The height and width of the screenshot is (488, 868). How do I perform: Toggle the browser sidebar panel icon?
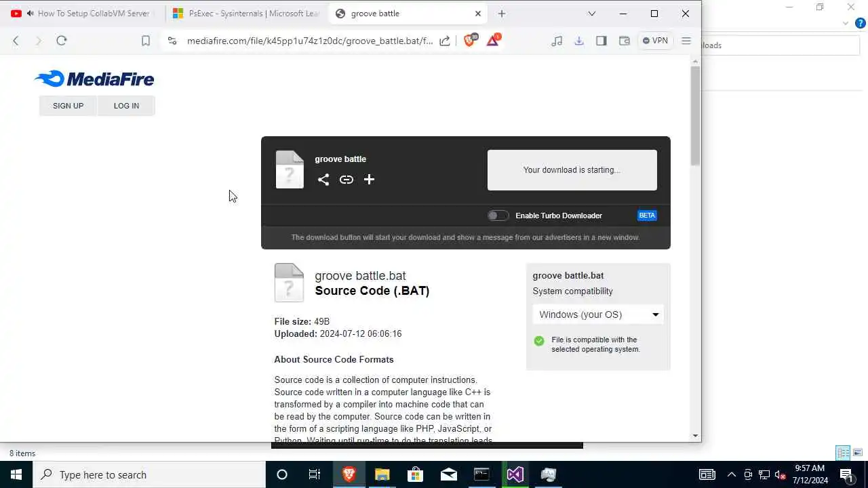pyautogui.click(x=601, y=41)
